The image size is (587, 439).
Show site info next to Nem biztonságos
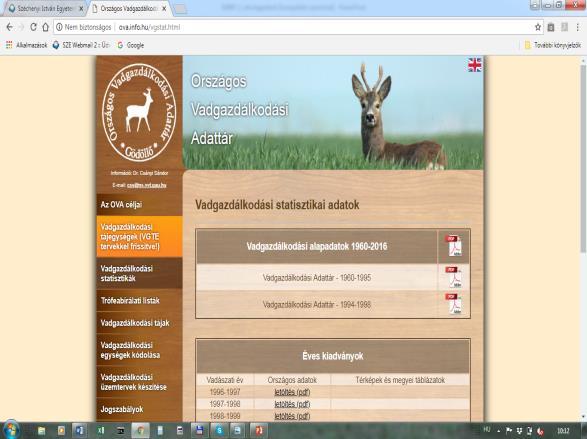59,27
